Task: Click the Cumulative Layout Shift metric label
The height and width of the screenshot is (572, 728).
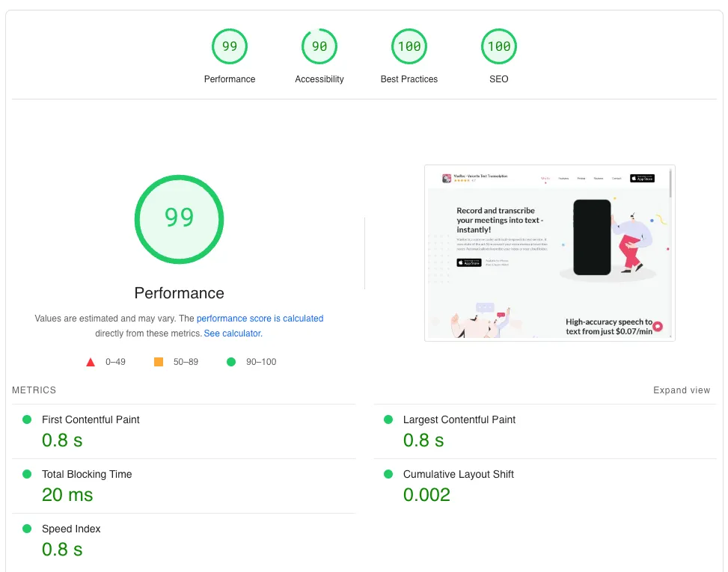Action: coord(458,474)
